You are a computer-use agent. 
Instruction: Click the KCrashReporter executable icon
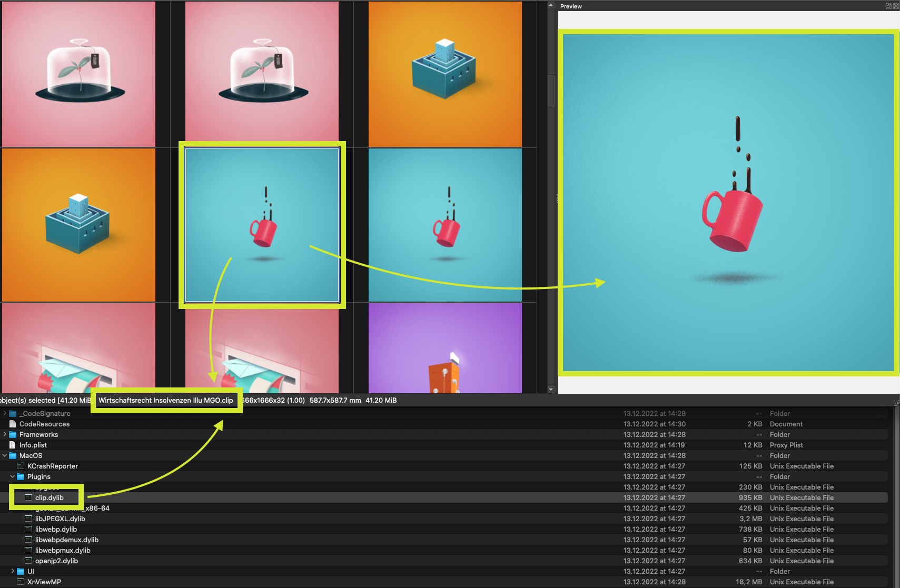click(21, 466)
